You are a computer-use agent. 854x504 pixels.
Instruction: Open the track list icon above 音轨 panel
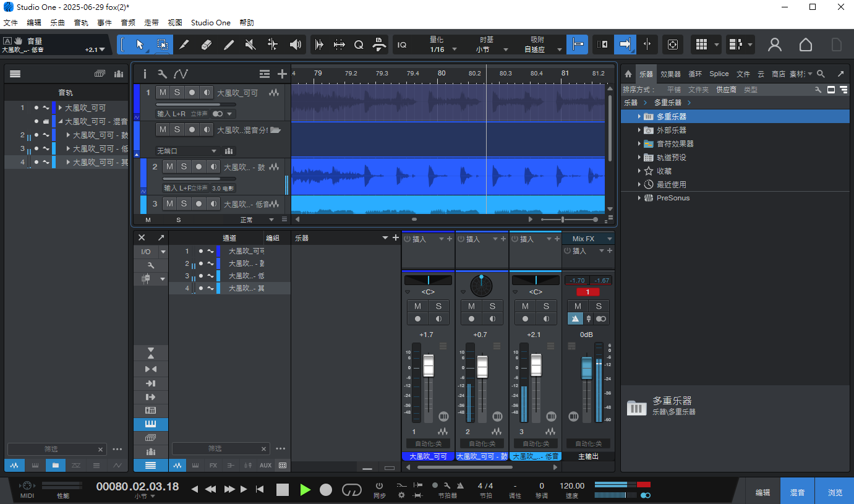pyautogui.click(x=15, y=74)
